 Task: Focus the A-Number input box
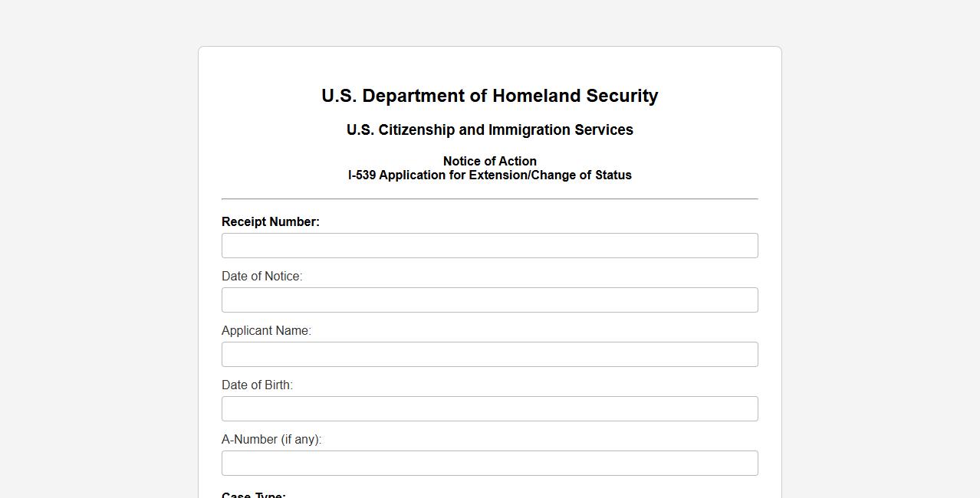tap(489, 464)
